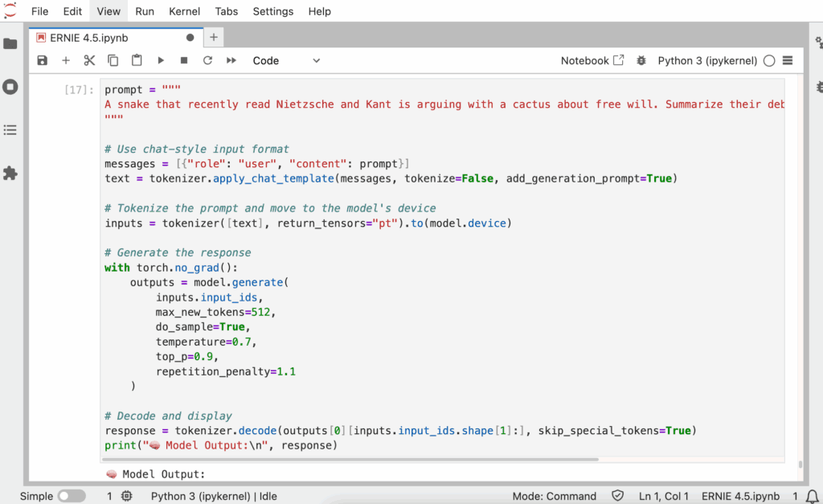The width and height of the screenshot is (823, 504).
Task: Click the kernel status circle indicator
Action: (769, 61)
